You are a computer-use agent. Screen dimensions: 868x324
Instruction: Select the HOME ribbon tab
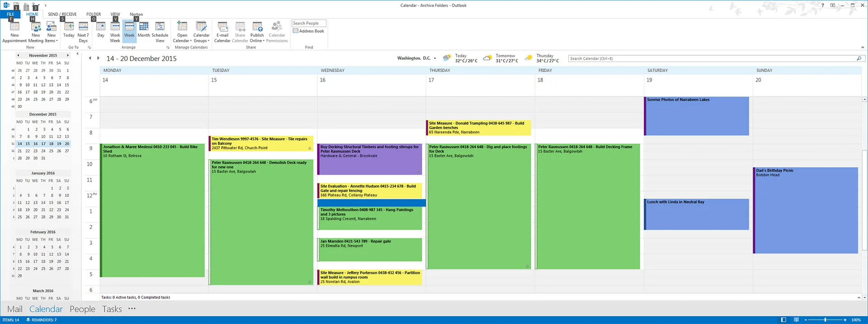[x=32, y=14]
